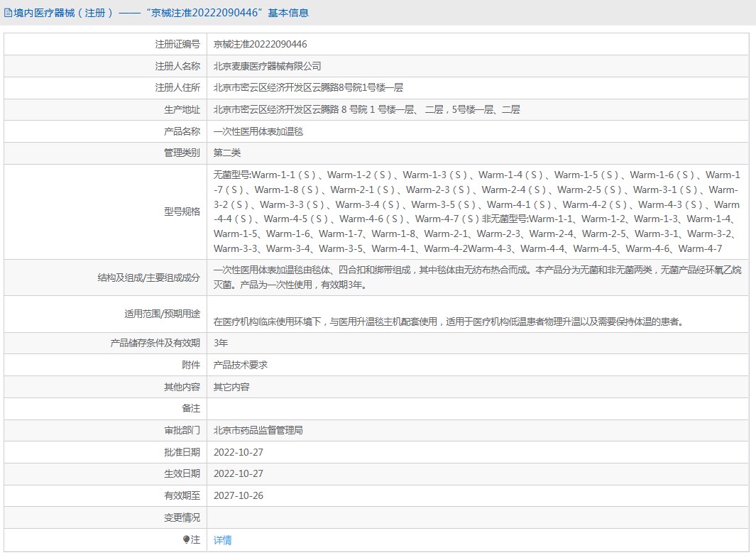This screenshot has height=560, width=756.
Task: Click the 生产地址 production address value
Action: pyautogui.click(x=366, y=109)
